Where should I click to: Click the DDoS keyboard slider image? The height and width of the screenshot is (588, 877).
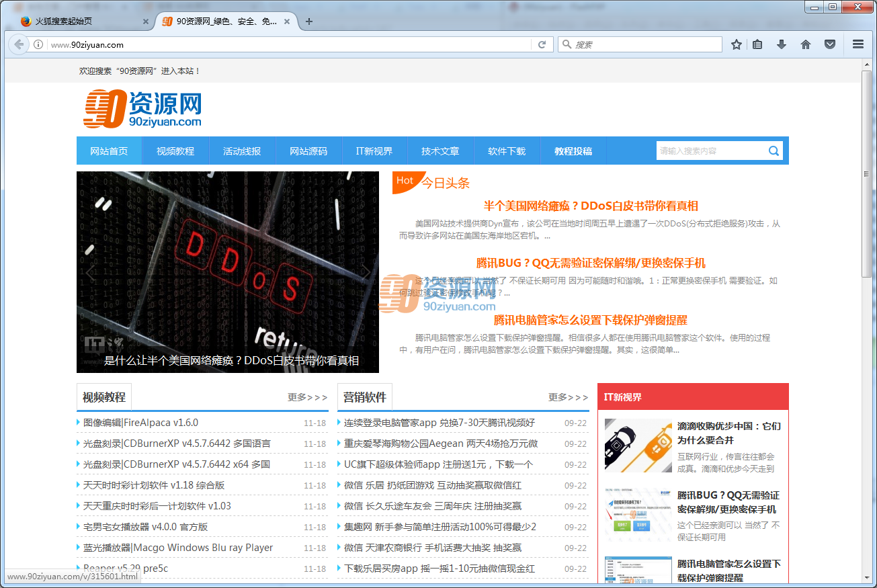228,272
